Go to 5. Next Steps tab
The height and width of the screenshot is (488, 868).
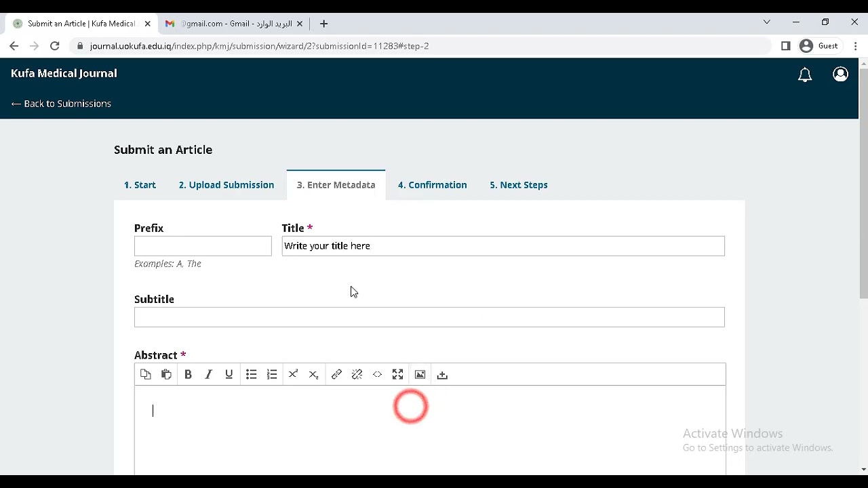[x=519, y=185]
